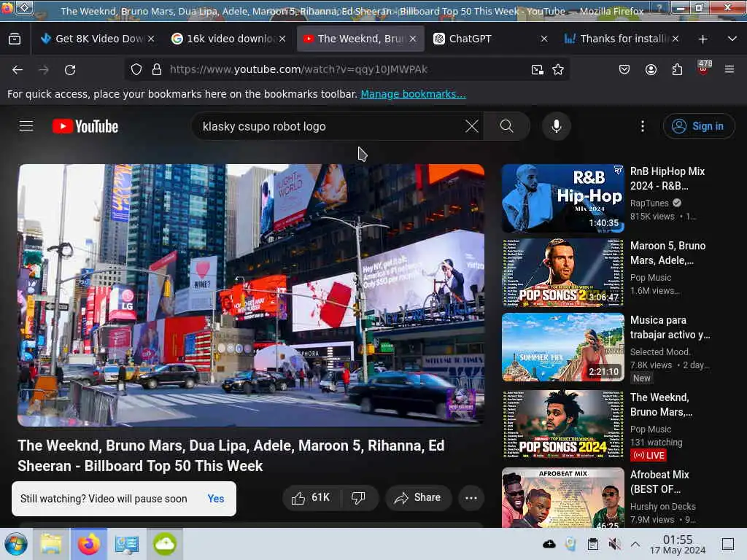Switch to ChatGPT tab
747x560 pixels.
(x=489, y=39)
